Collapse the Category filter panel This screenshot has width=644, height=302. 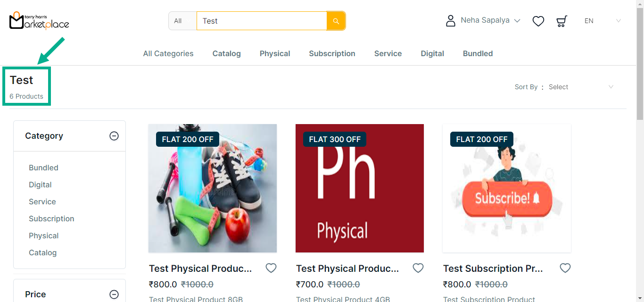click(114, 136)
